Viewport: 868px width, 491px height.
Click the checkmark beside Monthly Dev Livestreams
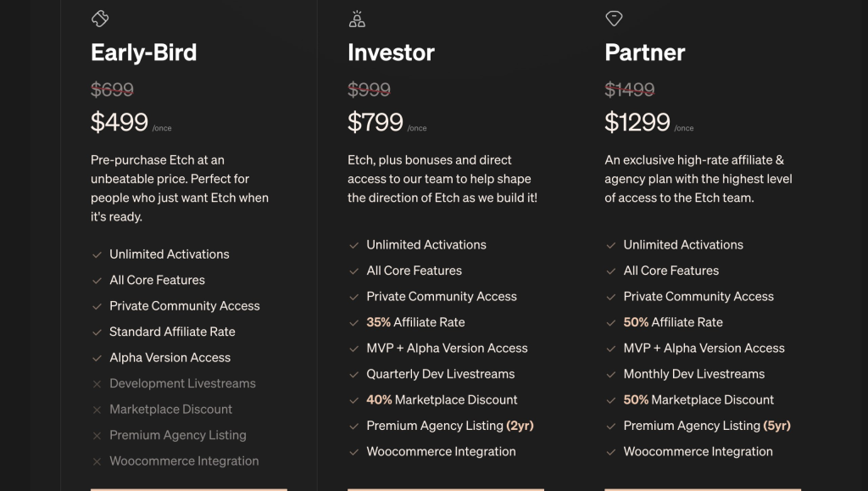click(x=610, y=375)
